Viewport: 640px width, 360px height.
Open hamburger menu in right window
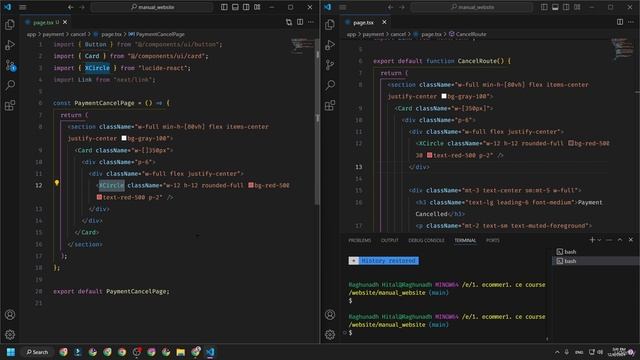point(342,7)
